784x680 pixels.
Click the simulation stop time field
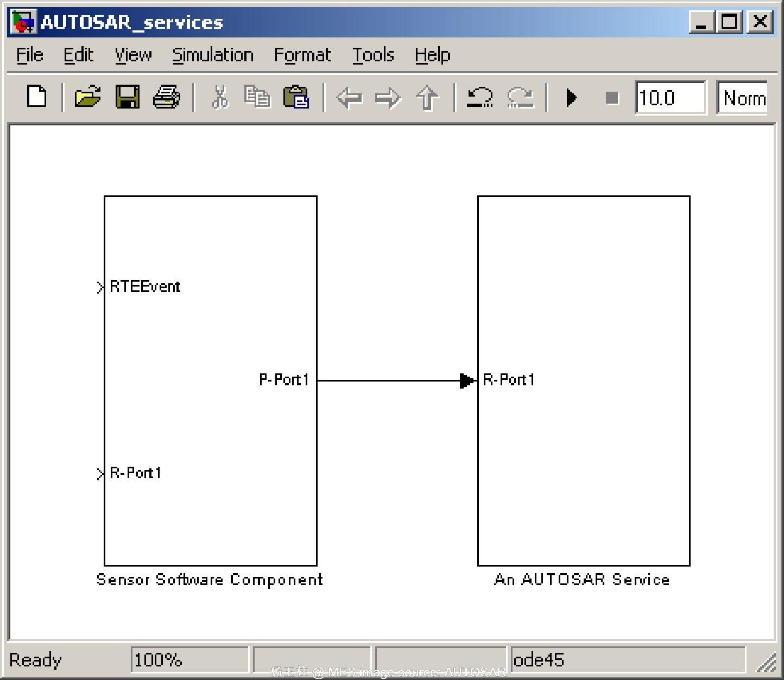[x=670, y=98]
